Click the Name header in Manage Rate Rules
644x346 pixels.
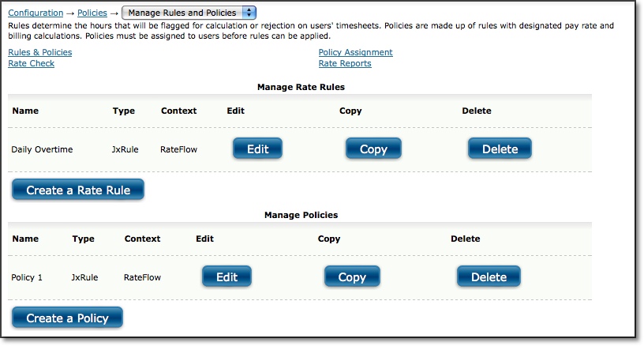pyautogui.click(x=25, y=111)
